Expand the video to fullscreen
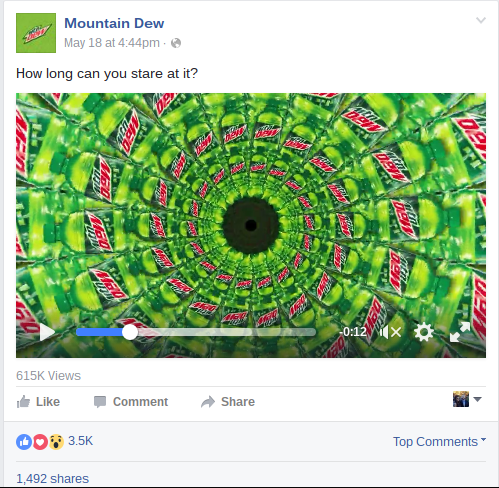Image resolution: width=499 pixels, height=488 pixels. click(x=460, y=332)
